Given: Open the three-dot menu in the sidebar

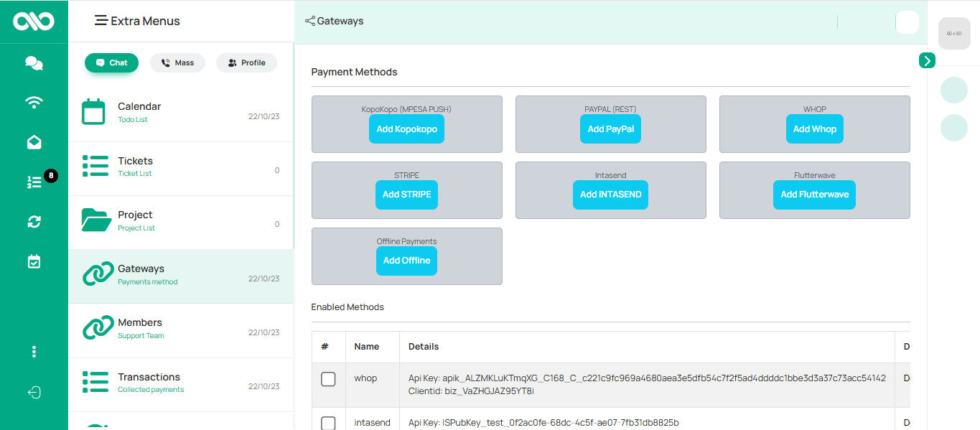Looking at the screenshot, I should 33,351.
